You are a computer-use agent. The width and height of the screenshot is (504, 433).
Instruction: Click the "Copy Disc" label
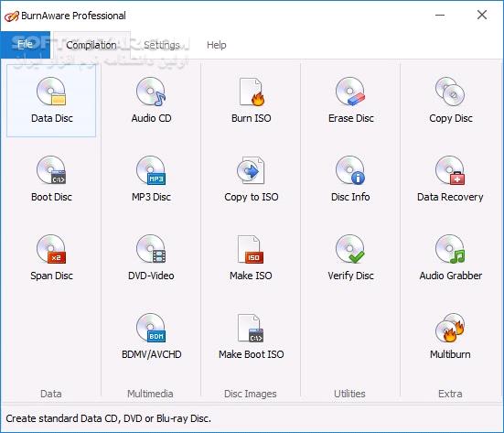pos(451,118)
